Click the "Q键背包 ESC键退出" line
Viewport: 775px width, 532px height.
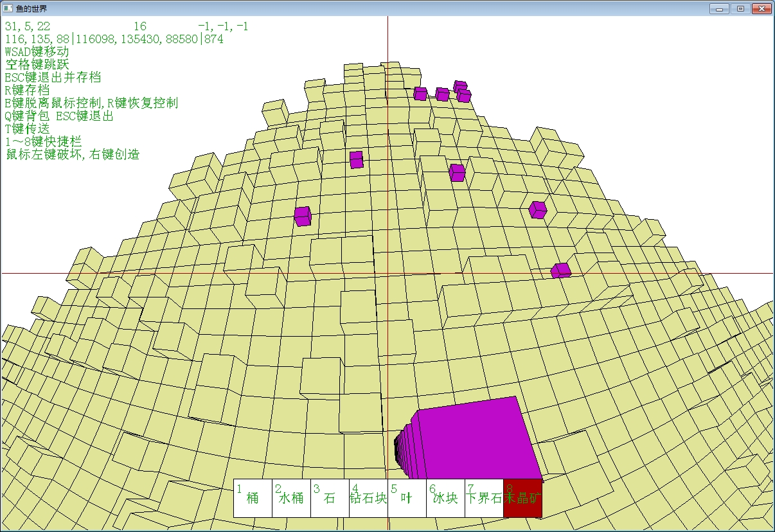pos(59,116)
